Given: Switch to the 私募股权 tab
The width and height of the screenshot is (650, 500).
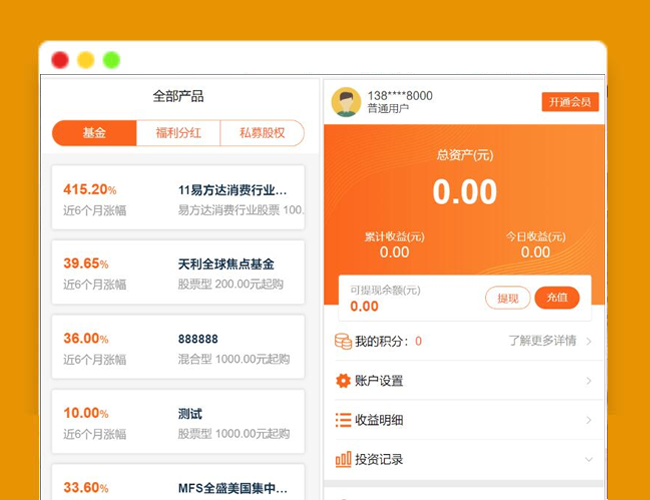Looking at the screenshot, I should pos(262,133).
